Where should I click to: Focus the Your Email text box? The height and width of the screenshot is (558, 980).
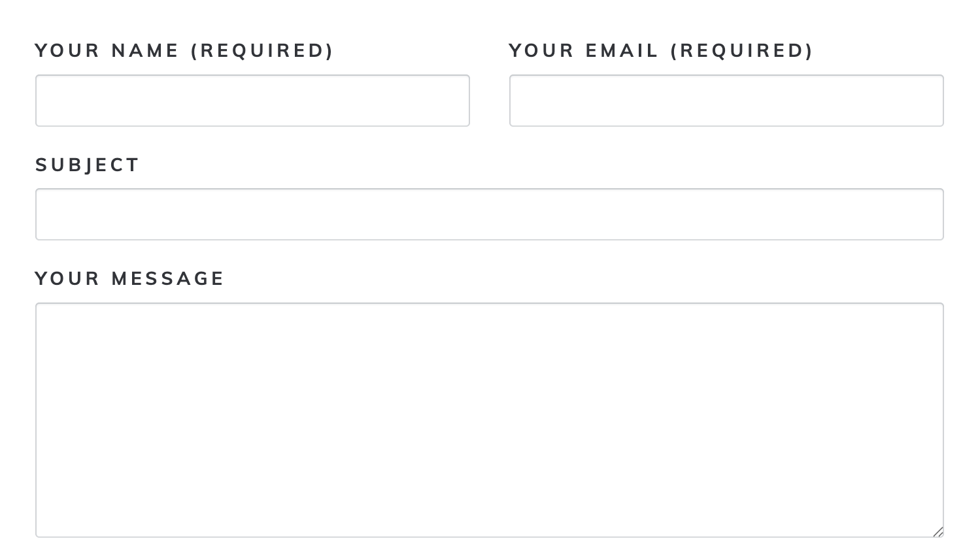point(726,101)
